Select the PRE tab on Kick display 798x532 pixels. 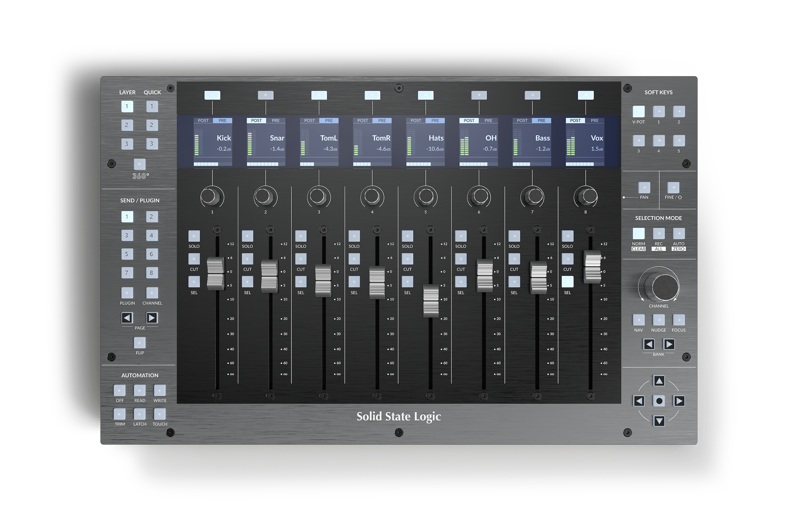(223, 120)
